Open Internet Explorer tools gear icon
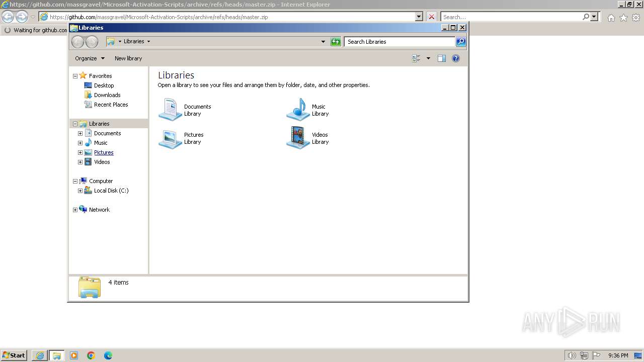Viewport: 644px width, 362px height. click(636, 18)
